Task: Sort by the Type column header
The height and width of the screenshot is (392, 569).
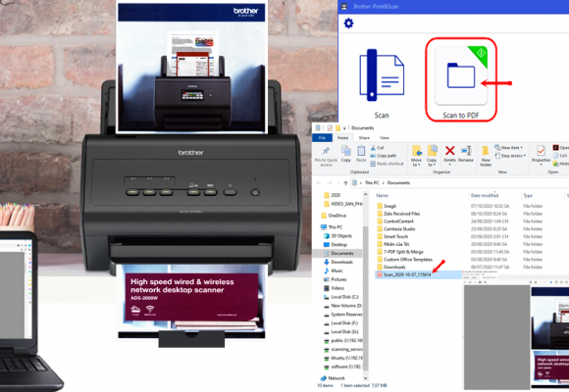Action: tap(528, 196)
